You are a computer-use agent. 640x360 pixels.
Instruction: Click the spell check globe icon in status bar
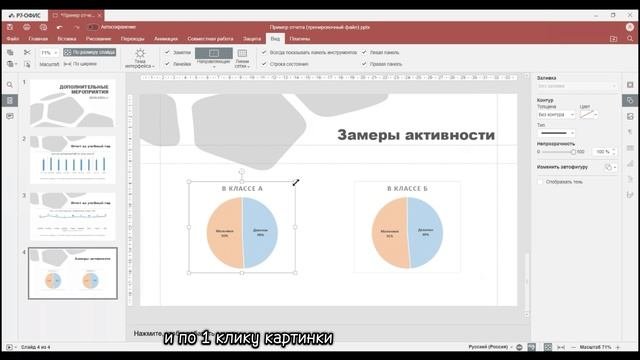[519, 347]
